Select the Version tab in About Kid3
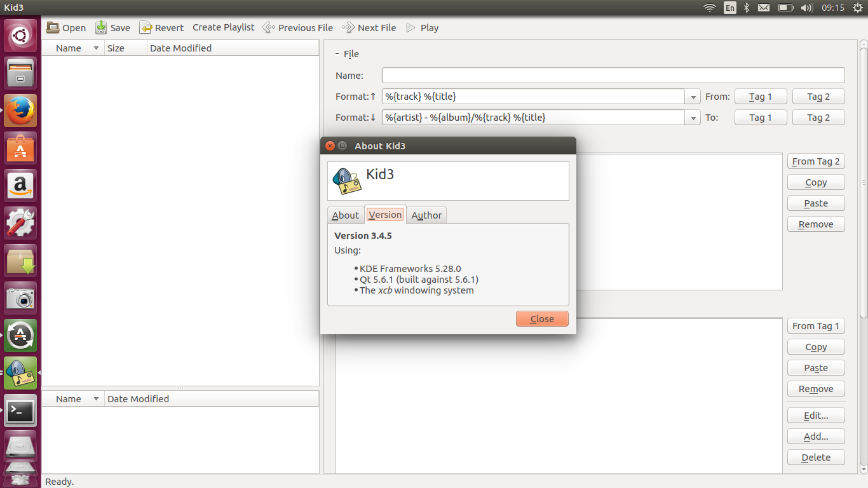 (385, 215)
